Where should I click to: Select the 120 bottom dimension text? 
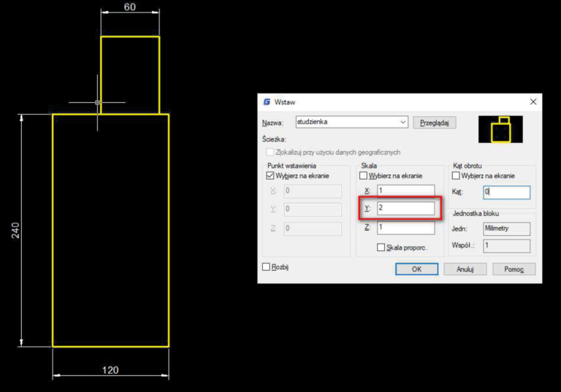click(110, 370)
